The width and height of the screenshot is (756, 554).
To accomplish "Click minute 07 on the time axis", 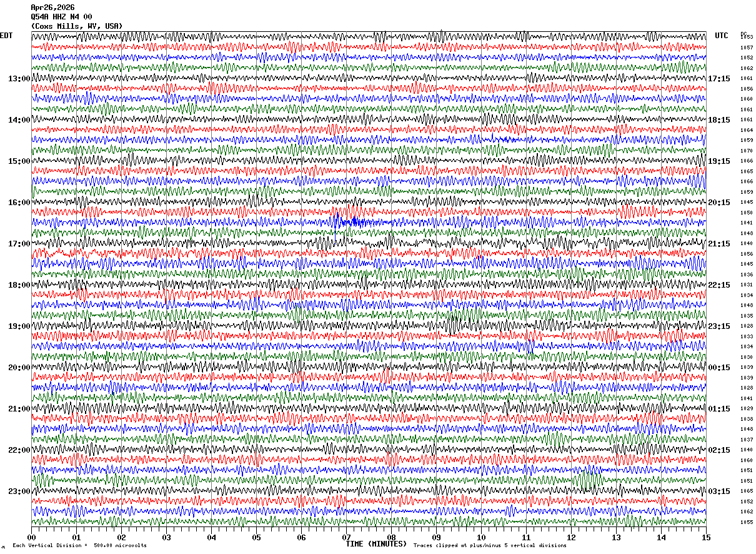I will point(346,537).
